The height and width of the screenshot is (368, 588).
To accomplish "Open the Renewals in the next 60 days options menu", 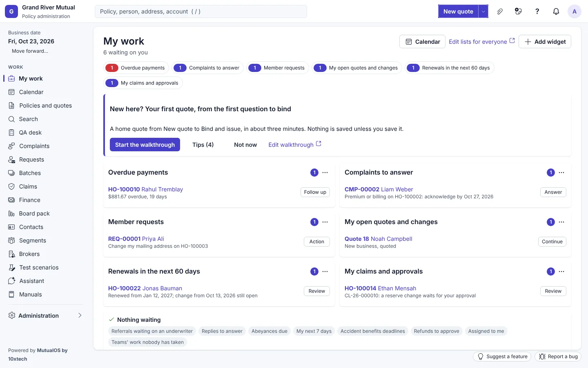I will (x=325, y=272).
